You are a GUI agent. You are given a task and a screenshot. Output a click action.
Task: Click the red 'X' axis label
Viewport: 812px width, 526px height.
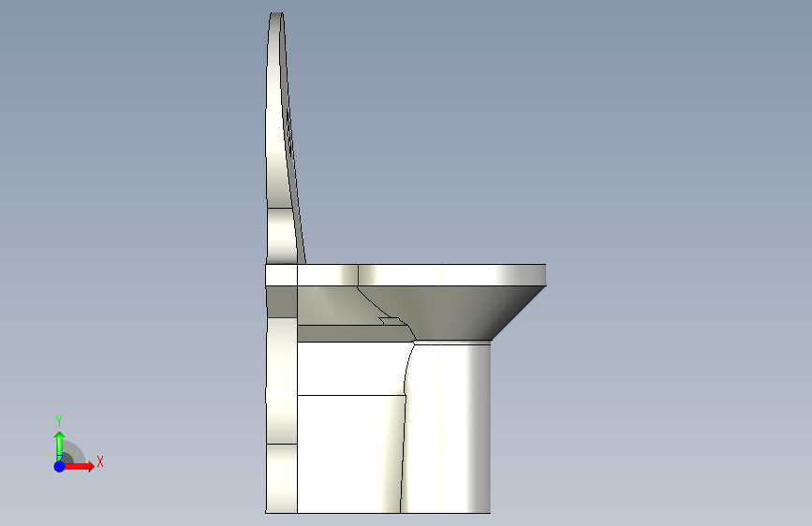(x=100, y=461)
